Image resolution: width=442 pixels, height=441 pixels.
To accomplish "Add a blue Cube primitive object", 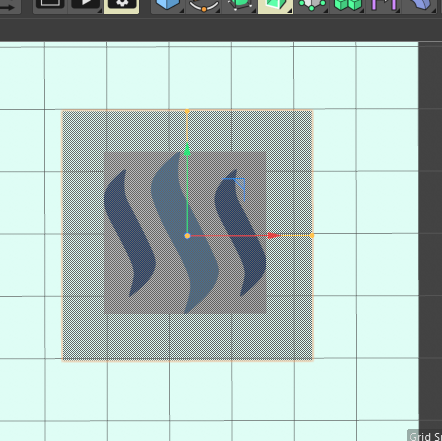I will pos(167,5).
